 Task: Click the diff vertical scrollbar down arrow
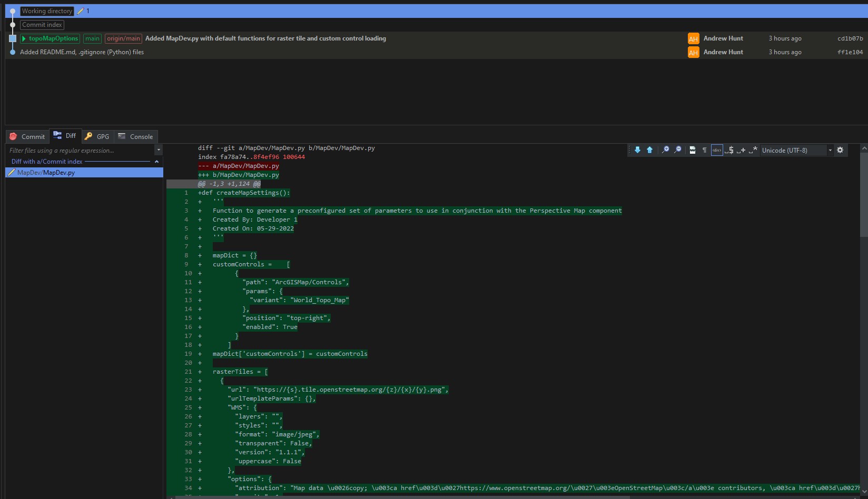pyautogui.click(x=864, y=492)
